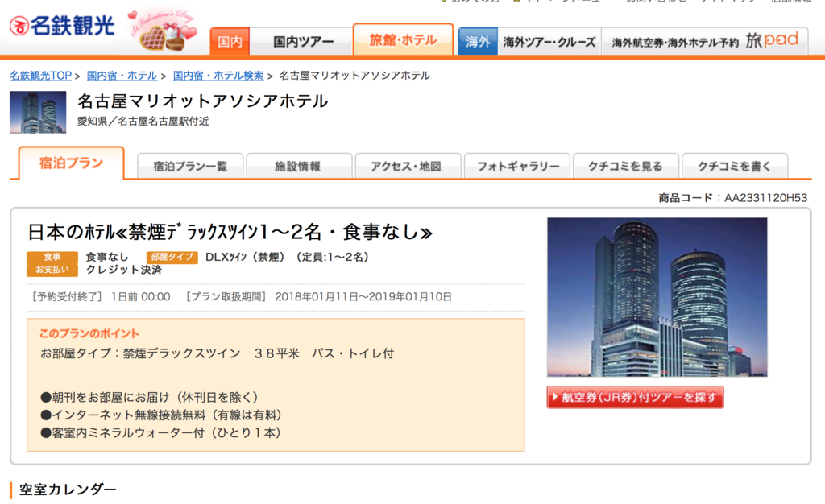825x504 pixels.
Task: Open the 国内宿・ホテル breadcrumb link
Action: 122,76
